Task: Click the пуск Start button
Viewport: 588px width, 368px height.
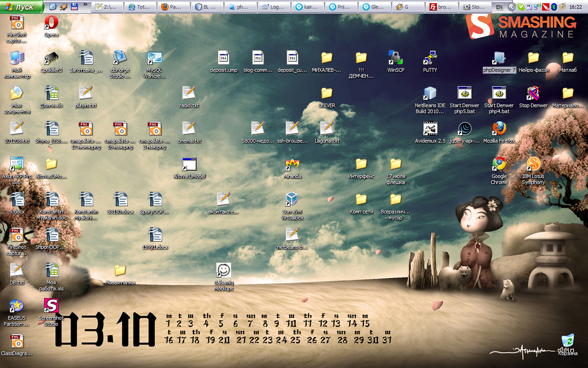Action: coord(22,7)
